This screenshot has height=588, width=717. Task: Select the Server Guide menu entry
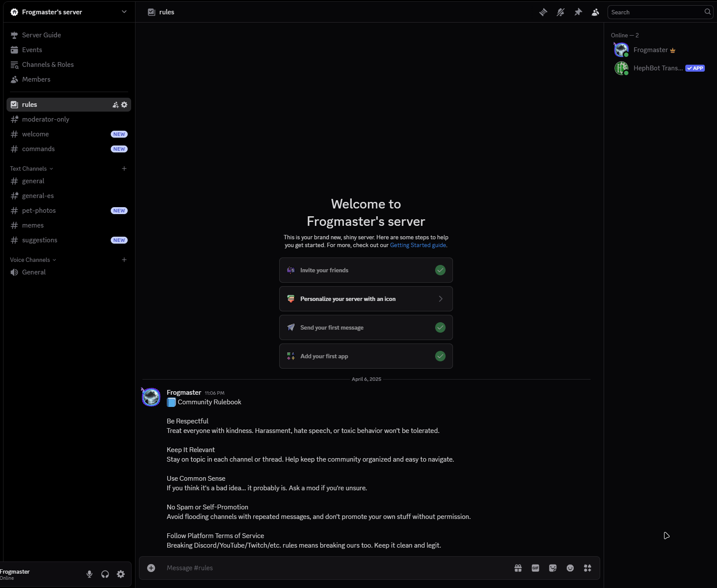click(41, 35)
